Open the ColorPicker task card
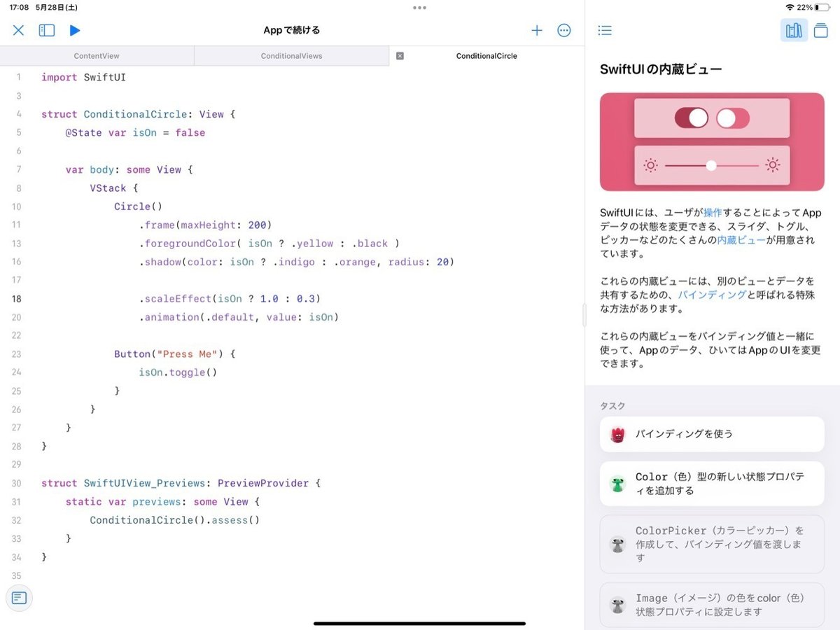Image resolution: width=840 pixels, height=630 pixels. (x=712, y=544)
